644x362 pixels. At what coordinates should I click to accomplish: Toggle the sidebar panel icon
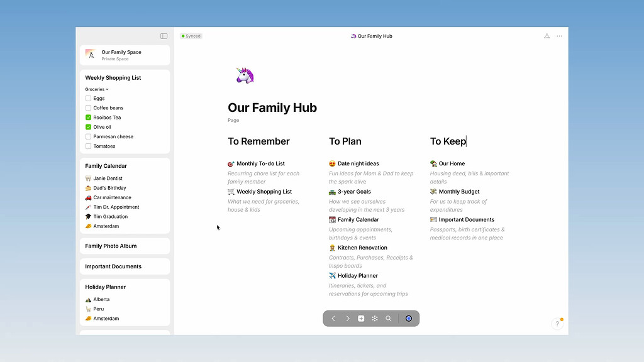point(164,36)
